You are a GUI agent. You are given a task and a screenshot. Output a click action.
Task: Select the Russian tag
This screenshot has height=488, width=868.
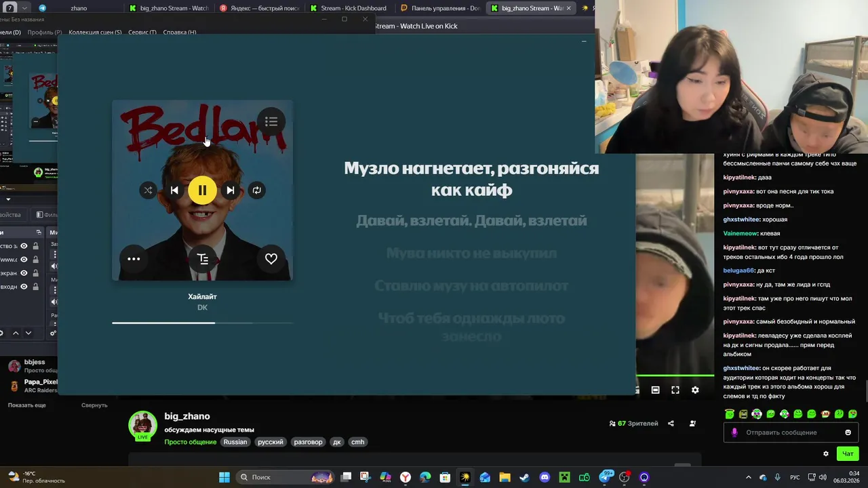coord(235,442)
